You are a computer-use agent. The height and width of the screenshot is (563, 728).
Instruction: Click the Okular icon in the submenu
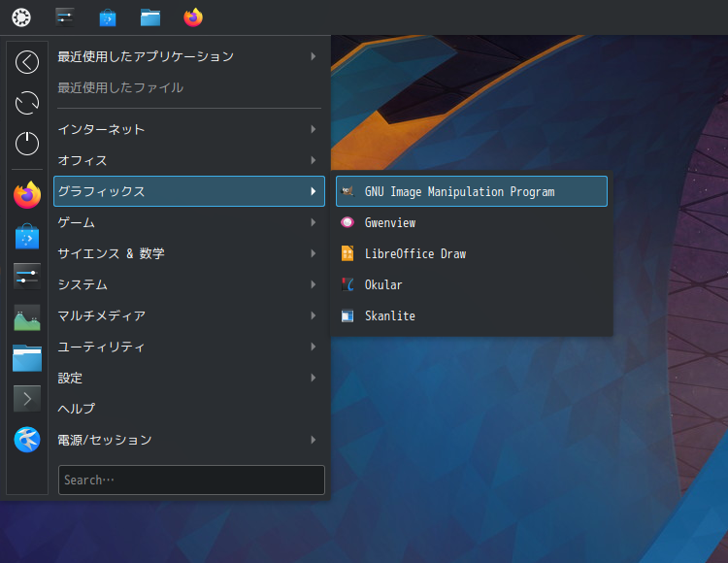(x=347, y=284)
